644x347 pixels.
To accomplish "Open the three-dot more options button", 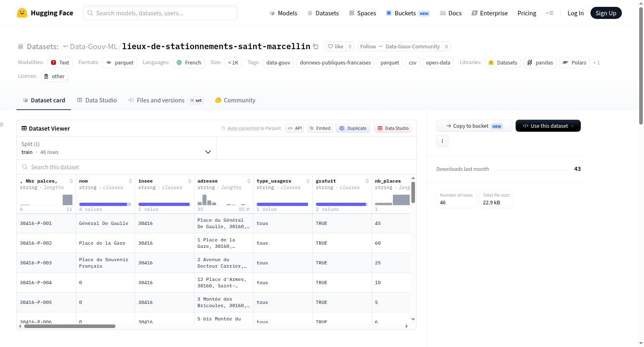I will (x=442, y=141).
